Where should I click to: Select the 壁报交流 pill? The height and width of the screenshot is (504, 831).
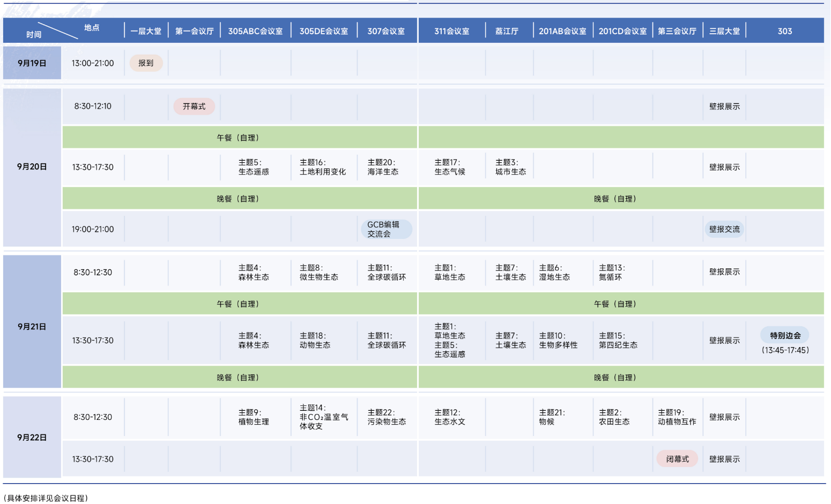pos(724,229)
